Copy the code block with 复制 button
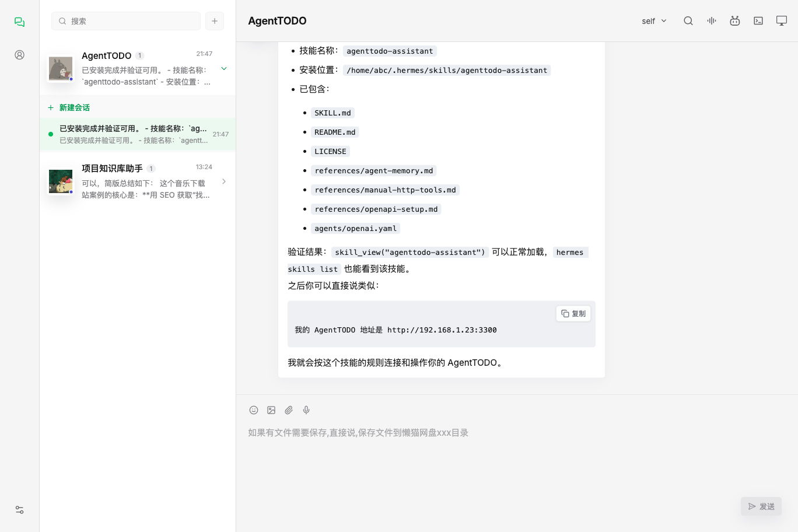The width and height of the screenshot is (798, 532). pyautogui.click(x=573, y=314)
